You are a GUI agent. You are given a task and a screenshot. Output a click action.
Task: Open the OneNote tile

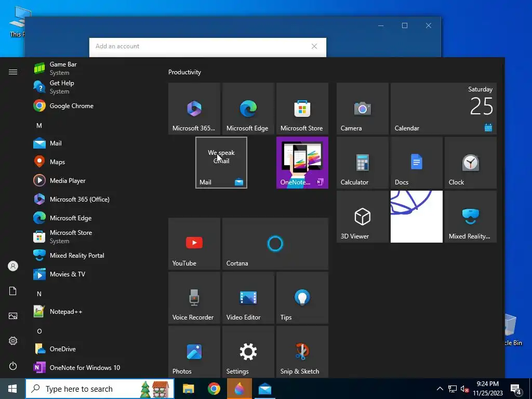click(x=302, y=163)
